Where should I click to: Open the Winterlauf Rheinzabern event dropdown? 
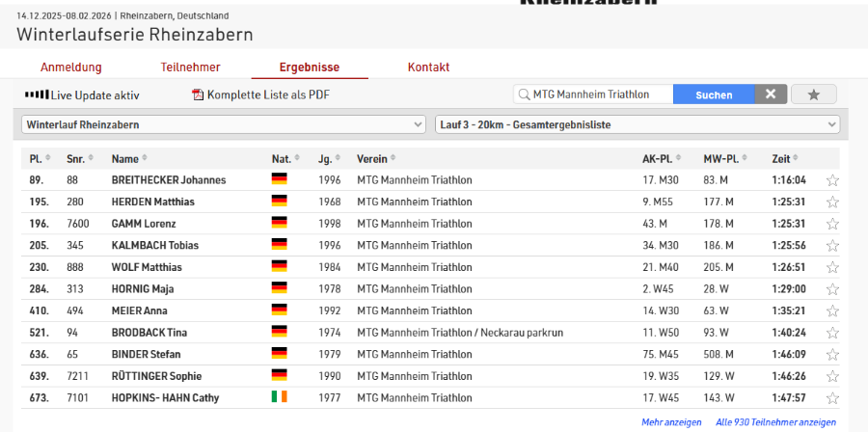click(x=223, y=124)
